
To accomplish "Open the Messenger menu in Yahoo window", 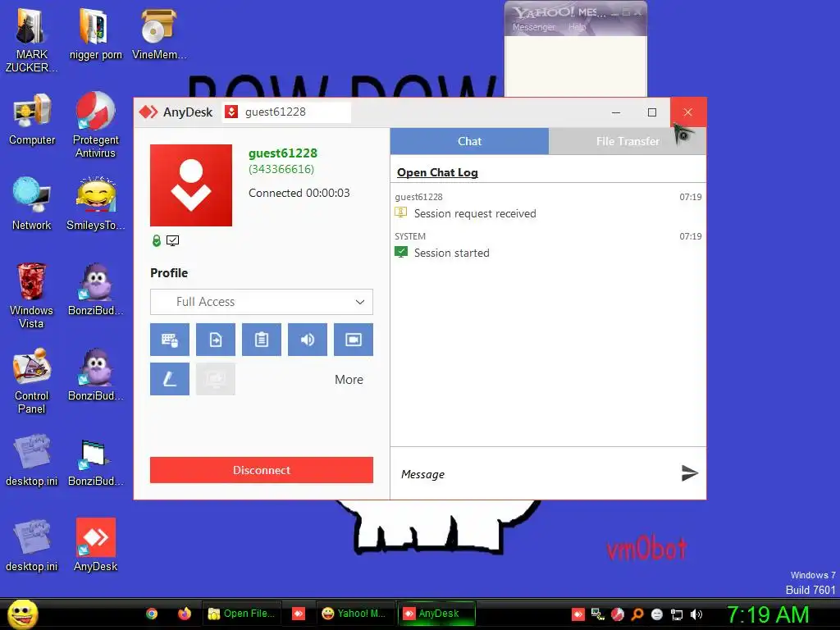I will pos(533,27).
